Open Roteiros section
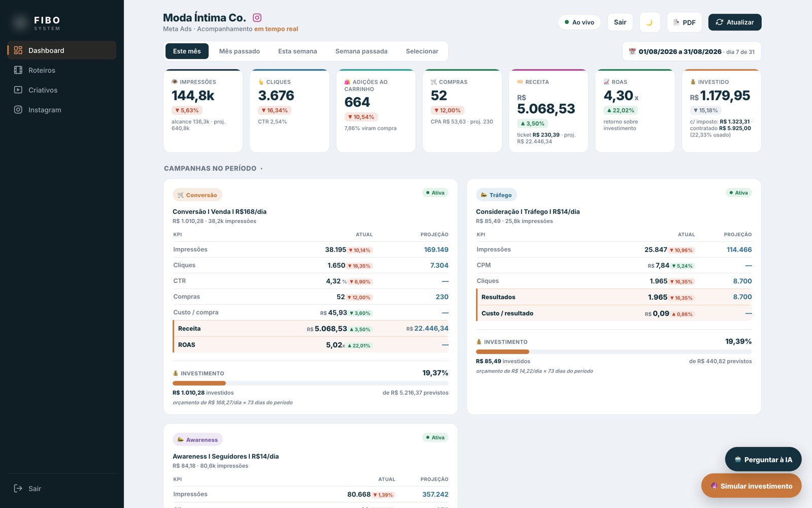 [61, 70]
